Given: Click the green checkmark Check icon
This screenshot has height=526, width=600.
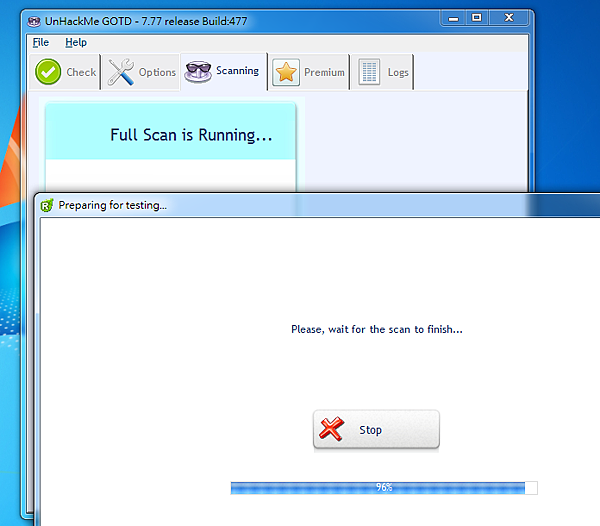Looking at the screenshot, I should click(48, 72).
